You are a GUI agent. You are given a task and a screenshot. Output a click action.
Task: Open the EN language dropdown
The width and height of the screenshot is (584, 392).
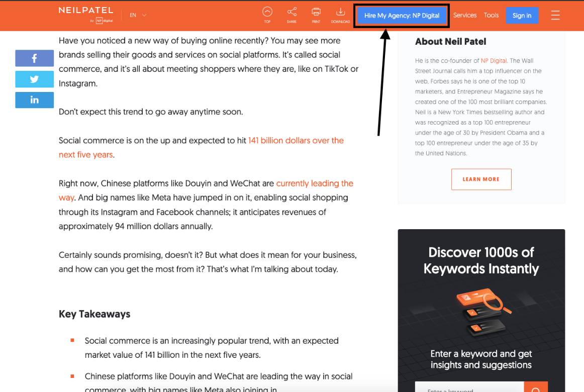pos(138,15)
